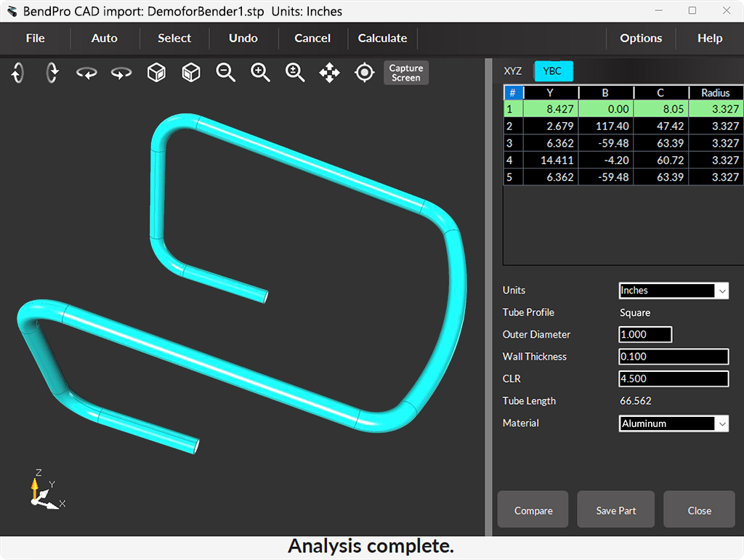This screenshot has width=744, height=560.
Task: Select the second cube view icon
Action: pyautogui.click(x=191, y=73)
